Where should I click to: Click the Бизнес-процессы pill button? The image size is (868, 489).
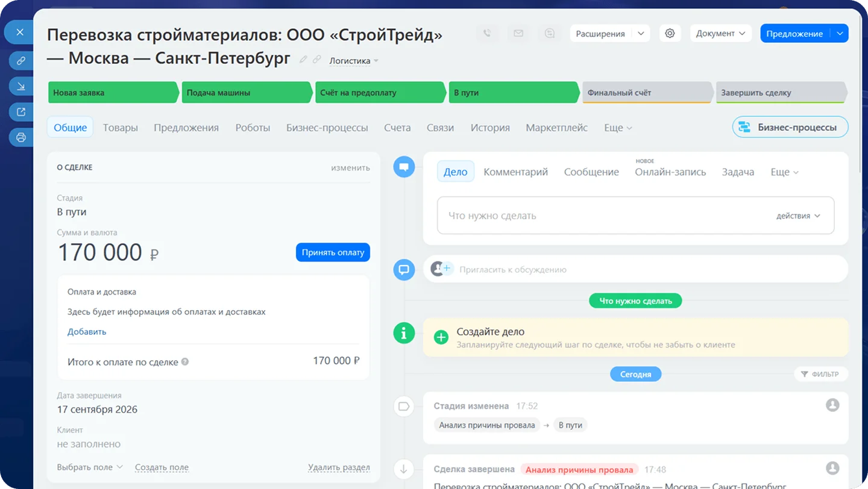point(790,127)
